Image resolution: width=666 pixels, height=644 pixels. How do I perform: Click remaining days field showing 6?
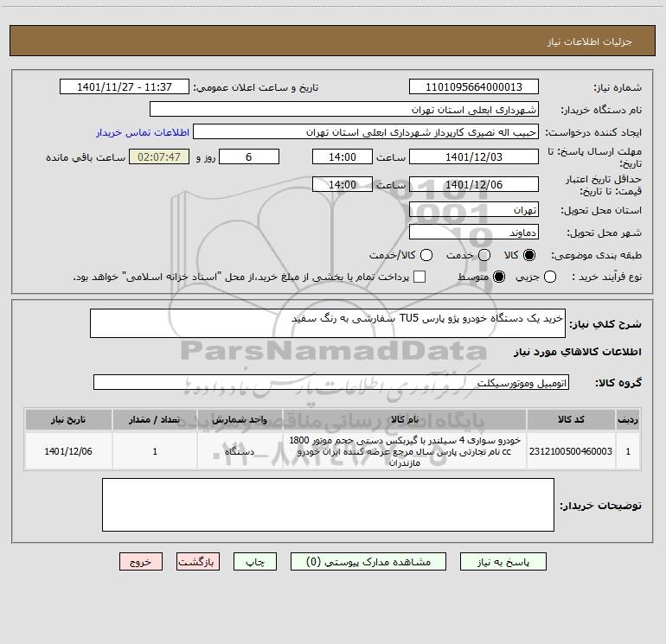[249, 157]
